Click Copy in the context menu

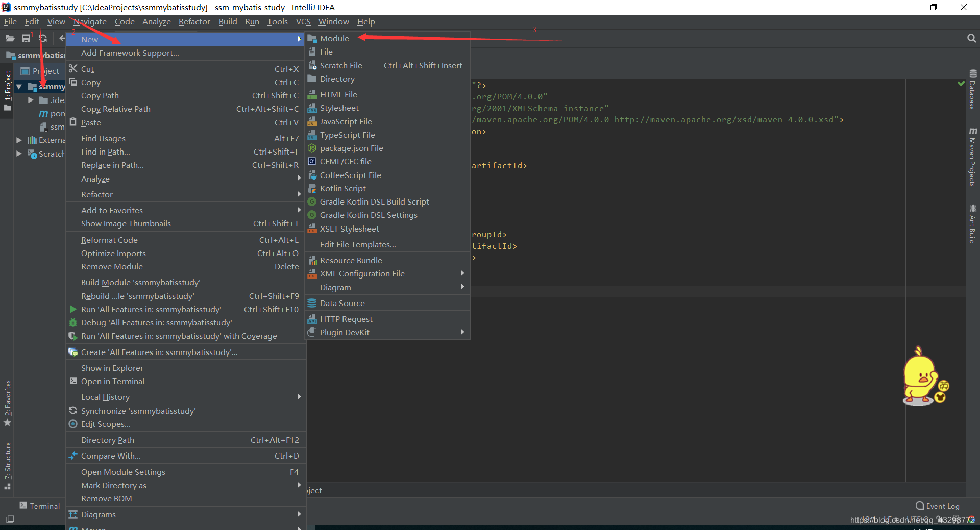186,83
